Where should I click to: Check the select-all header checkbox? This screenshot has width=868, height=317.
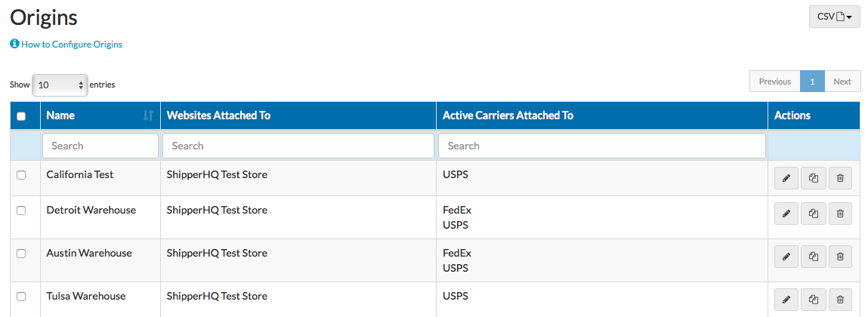(21, 116)
